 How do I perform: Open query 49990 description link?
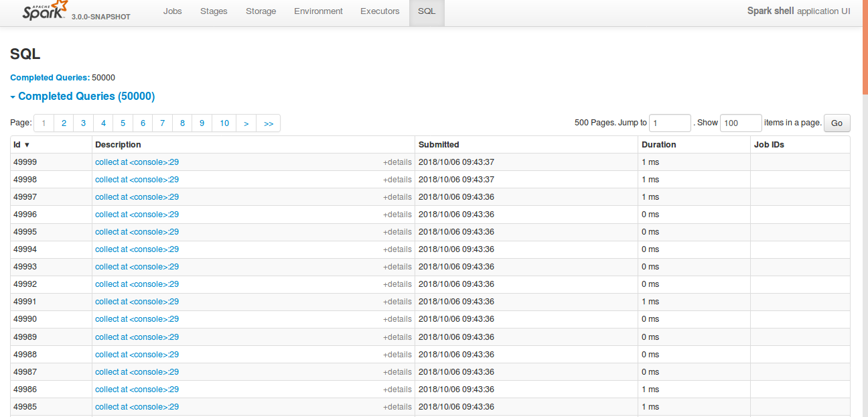137,319
